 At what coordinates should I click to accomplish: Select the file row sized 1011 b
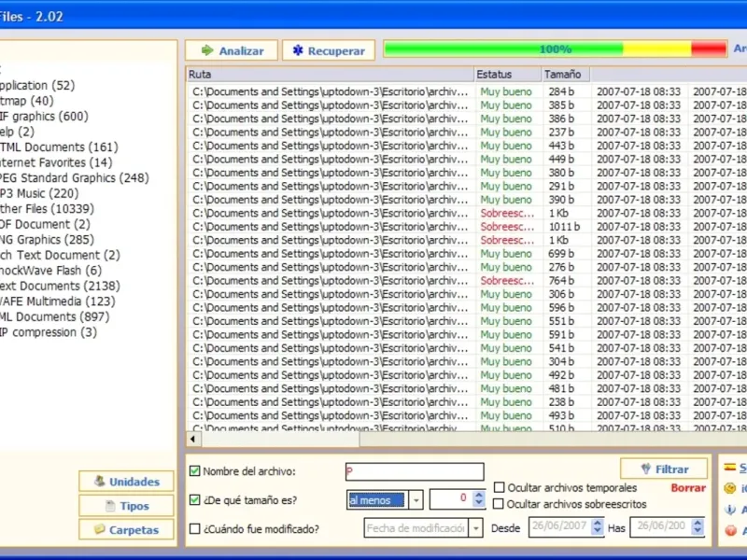tap(467, 227)
